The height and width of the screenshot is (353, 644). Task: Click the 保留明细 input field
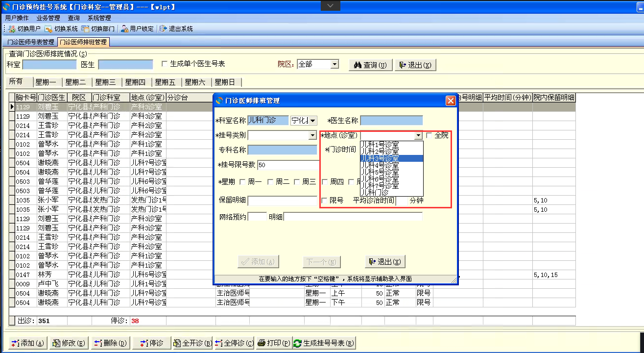[x=283, y=200]
